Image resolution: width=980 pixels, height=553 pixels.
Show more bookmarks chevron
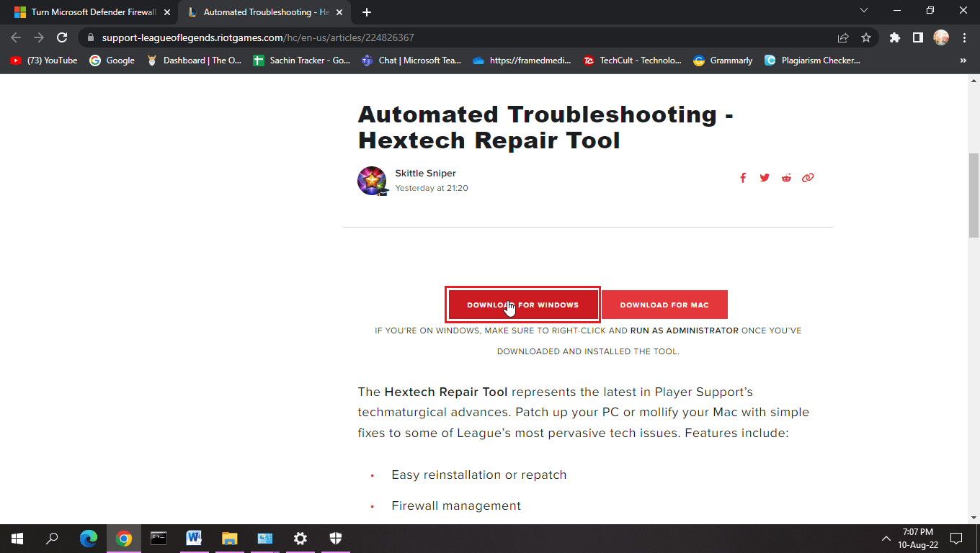pyautogui.click(x=963, y=60)
